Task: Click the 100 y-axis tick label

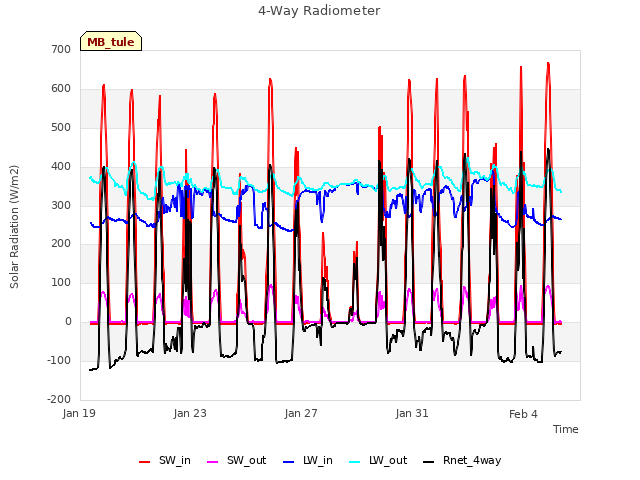Action: point(61,282)
